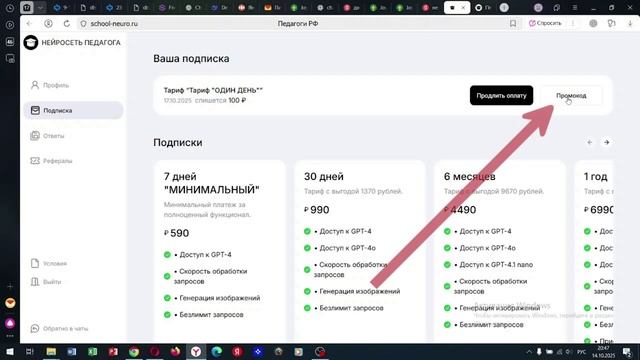Open the downloads arrow icon in browser toolbar
Image resolution: width=640 pixels, height=360 pixels.
(630, 24)
